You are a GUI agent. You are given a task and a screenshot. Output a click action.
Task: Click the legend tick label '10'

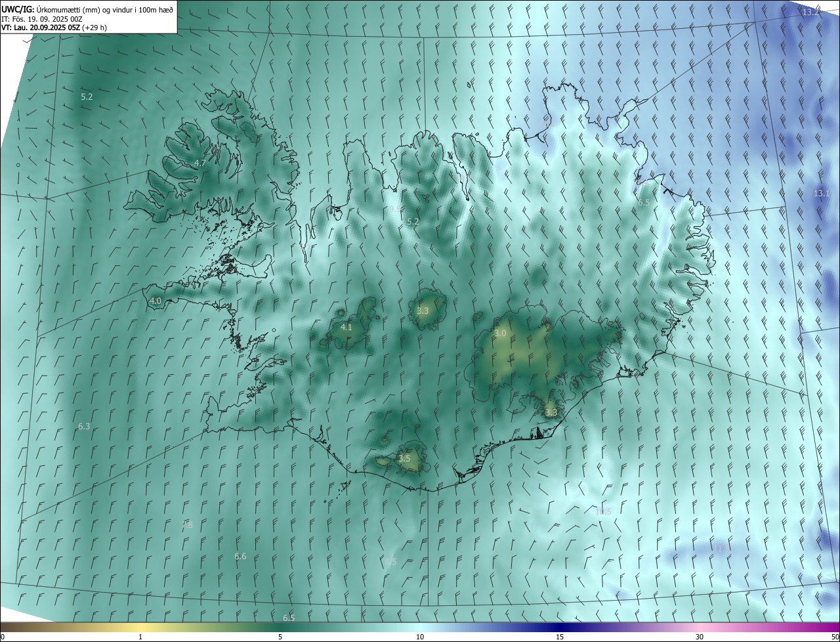click(x=420, y=637)
